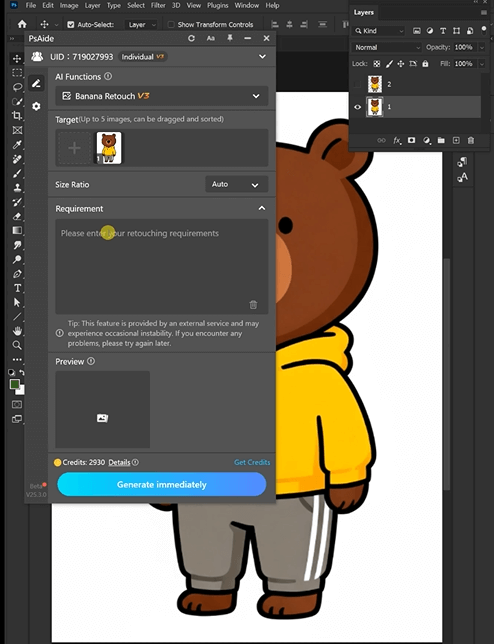494x644 pixels.
Task: Toggle layer filtering on/off switch
Action: tap(484, 30)
